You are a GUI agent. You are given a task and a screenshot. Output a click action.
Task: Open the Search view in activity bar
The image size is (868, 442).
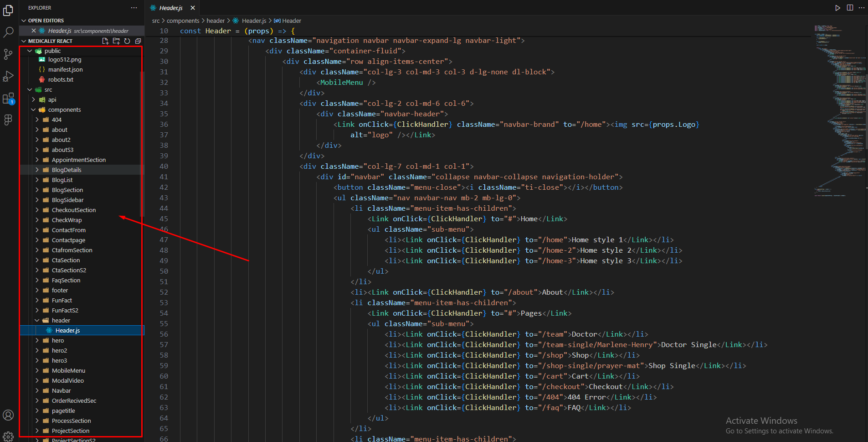pyautogui.click(x=8, y=32)
